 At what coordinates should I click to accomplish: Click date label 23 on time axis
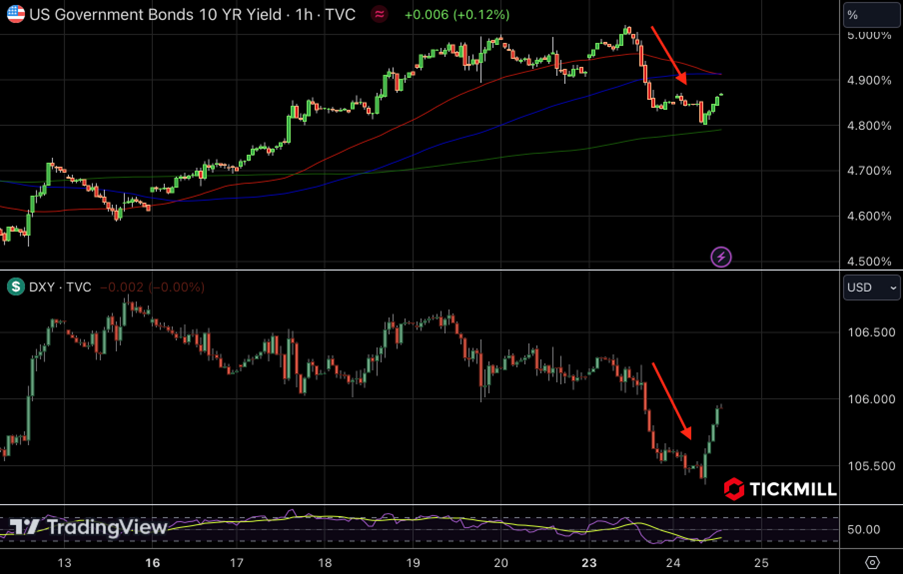589,562
